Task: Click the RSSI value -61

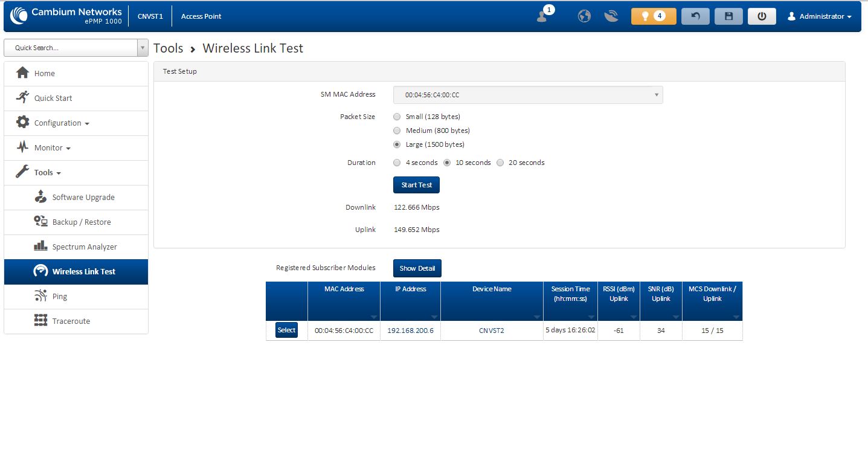Action: [619, 331]
